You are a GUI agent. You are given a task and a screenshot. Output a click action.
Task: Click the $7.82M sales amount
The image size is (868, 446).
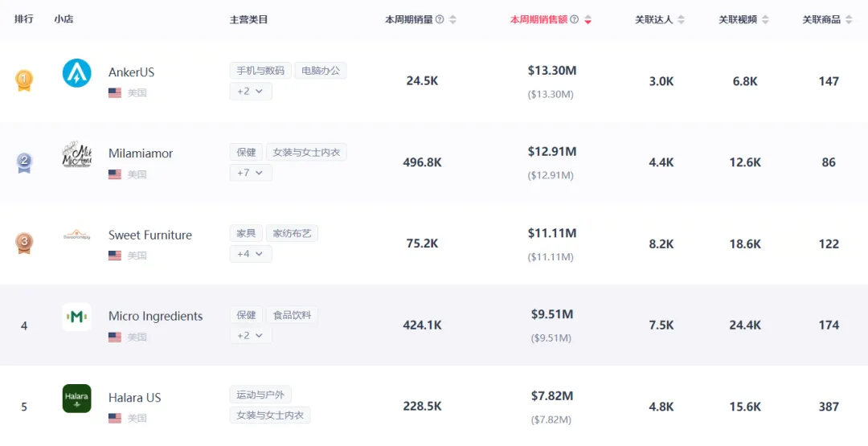pyautogui.click(x=552, y=395)
